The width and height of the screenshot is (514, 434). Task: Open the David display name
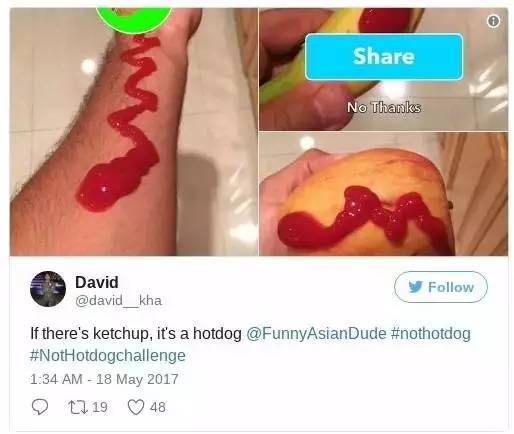[97, 282]
